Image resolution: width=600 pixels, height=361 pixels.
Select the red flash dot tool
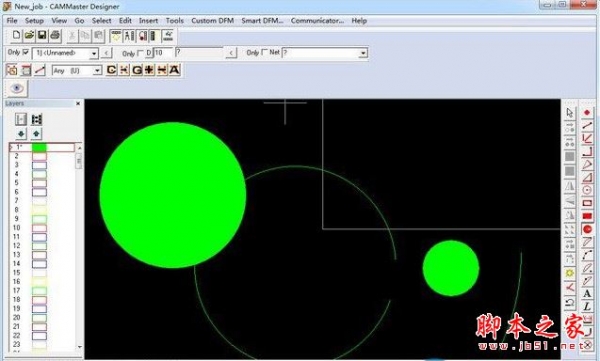(x=587, y=113)
